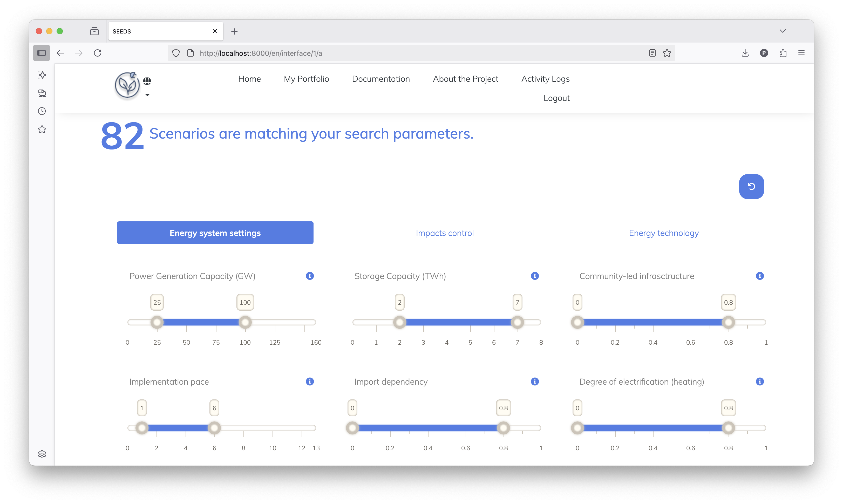The width and height of the screenshot is (843, 504).
Task: Go to Home in the navigation
Action: tap(249, 79)
